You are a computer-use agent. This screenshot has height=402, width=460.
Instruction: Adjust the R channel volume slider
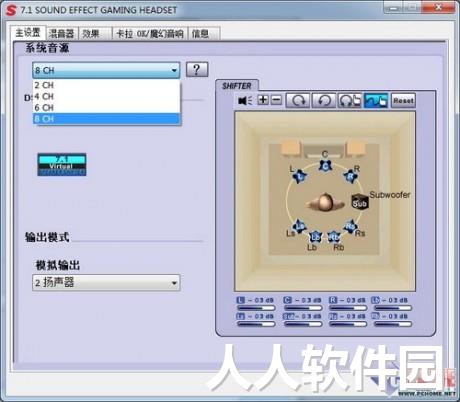[348, 308]
